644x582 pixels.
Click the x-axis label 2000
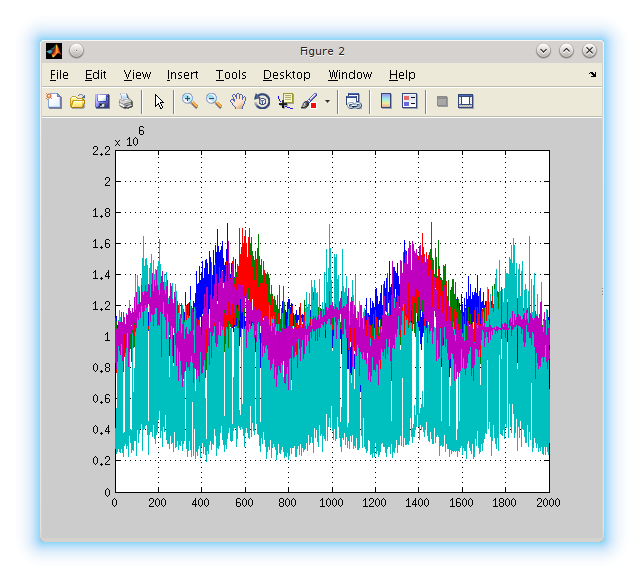coord(548,503)
